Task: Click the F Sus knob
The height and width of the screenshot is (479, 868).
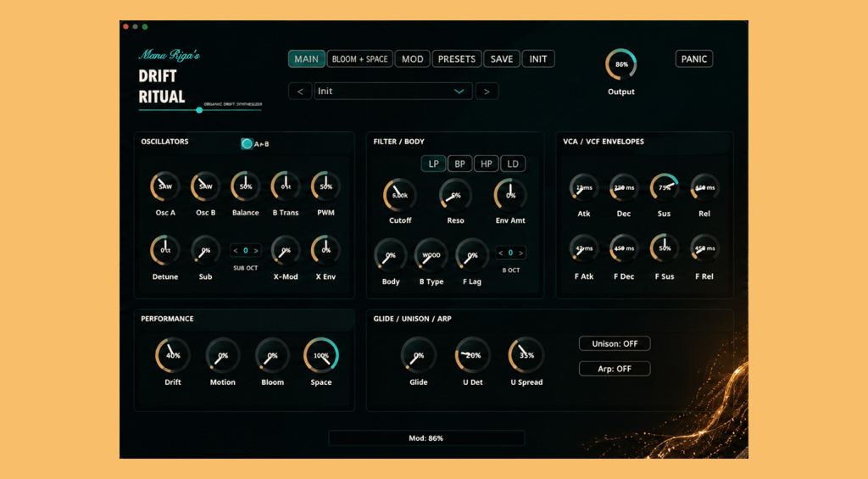Action: pos(665,248)
